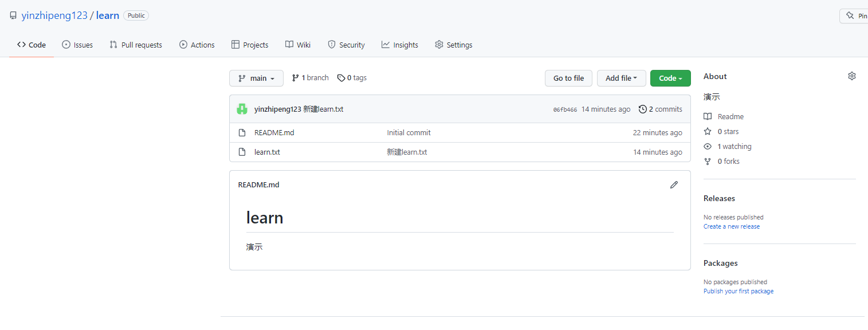868x330 pixels.
Task: Click yinzhipeng123 author name in commit bar
Action: (x=278, y=109)
